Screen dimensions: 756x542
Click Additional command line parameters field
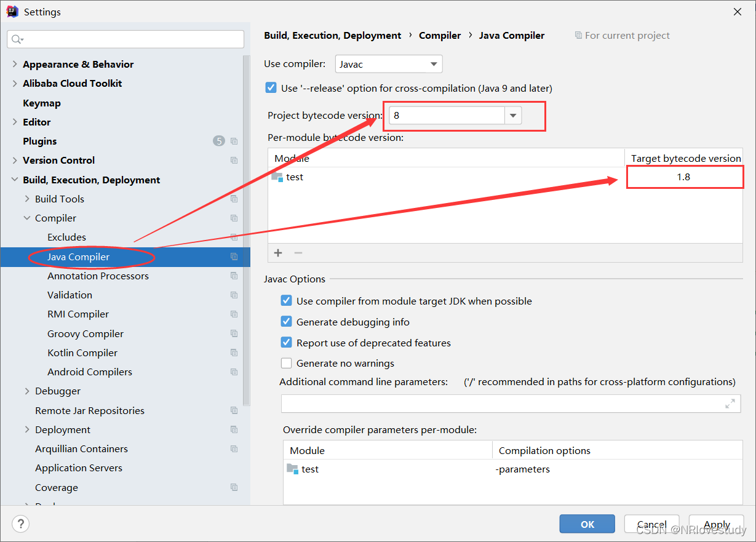point(511,404)
